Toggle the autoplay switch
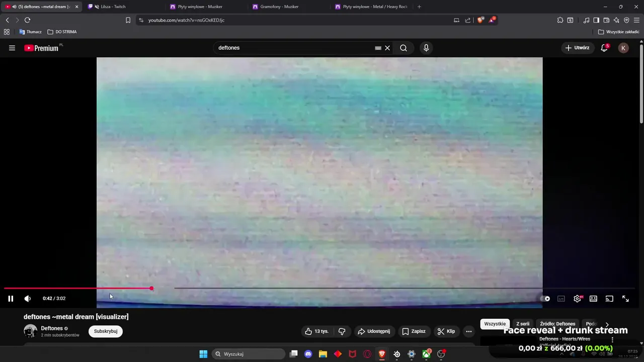Viewport: 644px width, 362px height. pyautogui.click(x=545, y=299)
